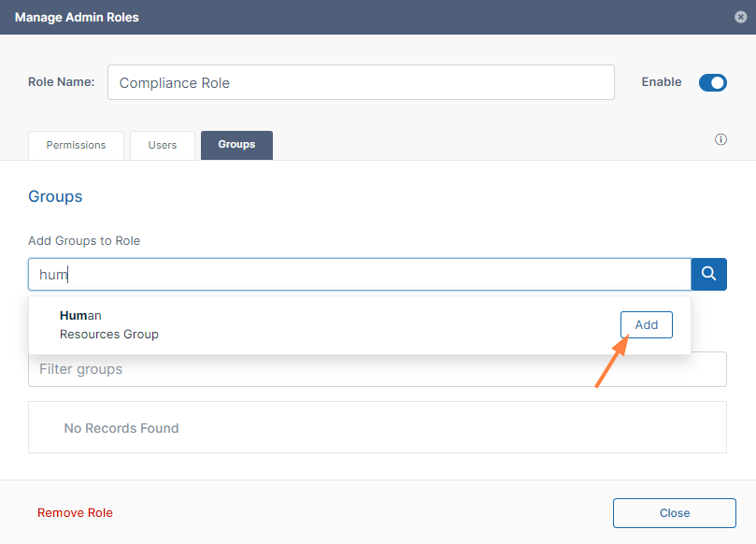
Task: Click the "Enable" label text
Action: pyautogui.click(x=661, y=82)
